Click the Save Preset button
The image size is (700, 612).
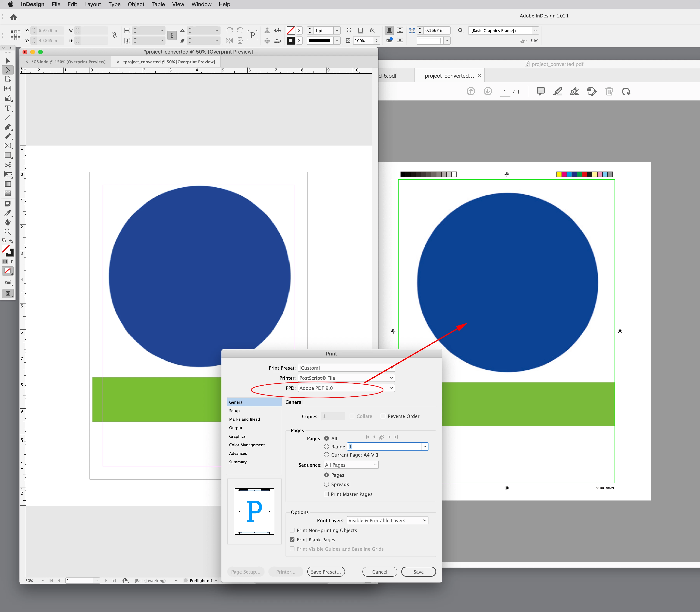[x=326, y=572]
